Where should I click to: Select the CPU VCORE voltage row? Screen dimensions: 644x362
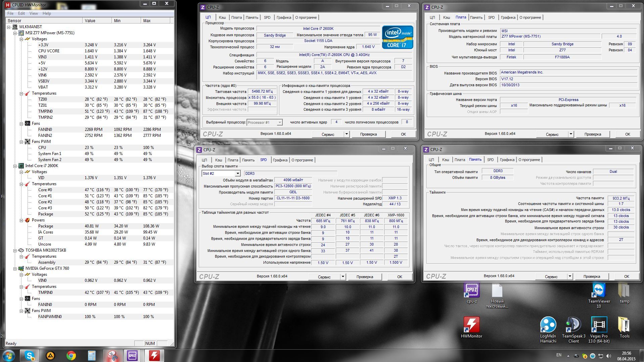point(89,51)
